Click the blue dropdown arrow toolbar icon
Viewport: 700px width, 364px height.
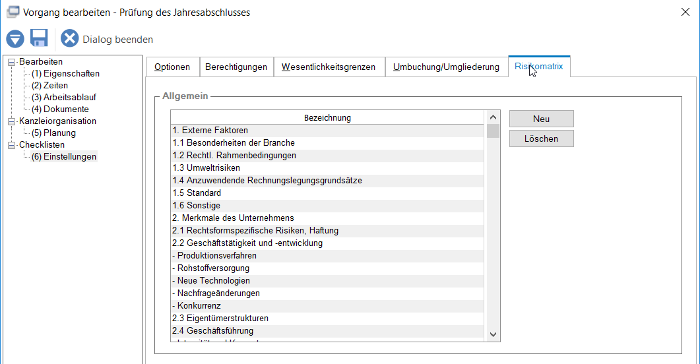(x=15, y=39)
